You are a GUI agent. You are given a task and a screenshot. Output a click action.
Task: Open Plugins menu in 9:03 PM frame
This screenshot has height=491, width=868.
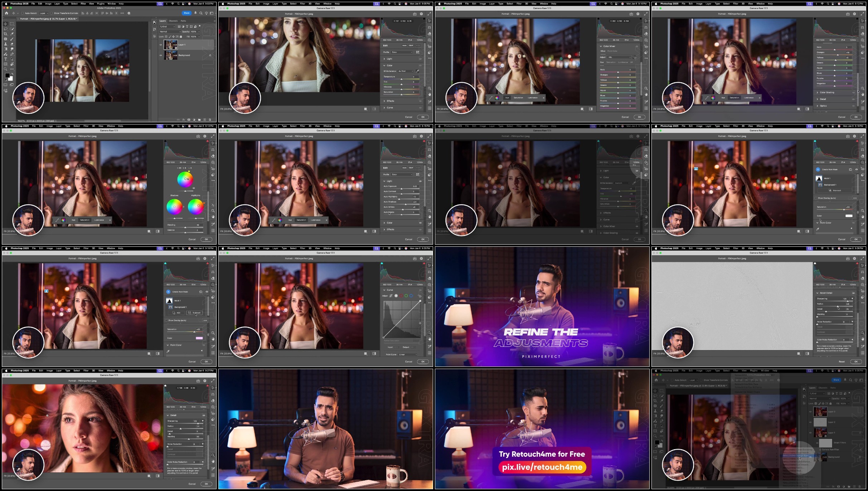[101, 4]
